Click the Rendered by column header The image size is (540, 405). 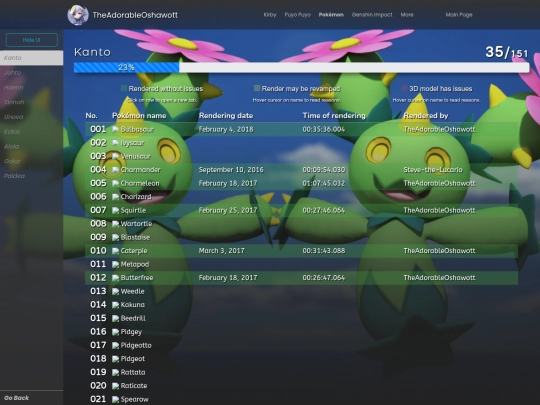click(x=426, y=116)
